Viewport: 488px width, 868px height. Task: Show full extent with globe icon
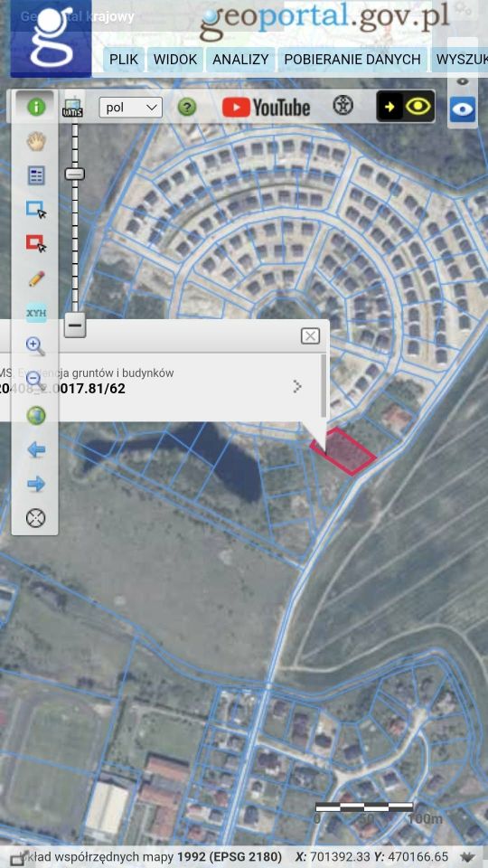click(x=36, y=415)
